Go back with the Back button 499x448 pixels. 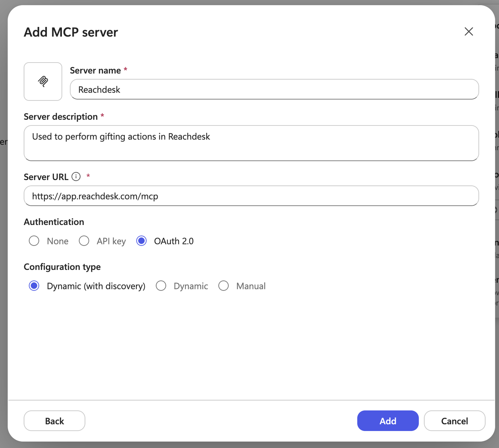[55, 421]
